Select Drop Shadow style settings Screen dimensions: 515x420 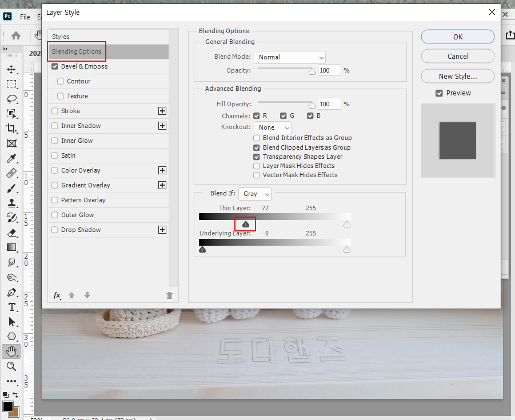[81, 230]
